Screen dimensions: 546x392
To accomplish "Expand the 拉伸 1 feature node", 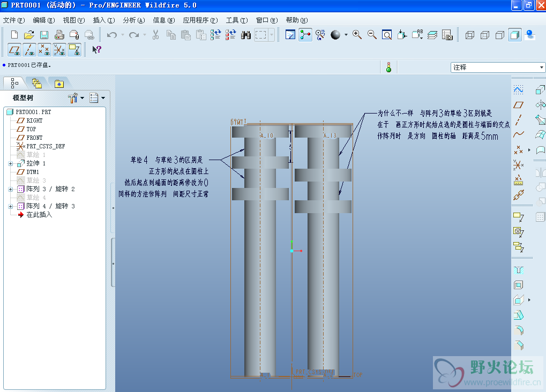I will (10, 164).
